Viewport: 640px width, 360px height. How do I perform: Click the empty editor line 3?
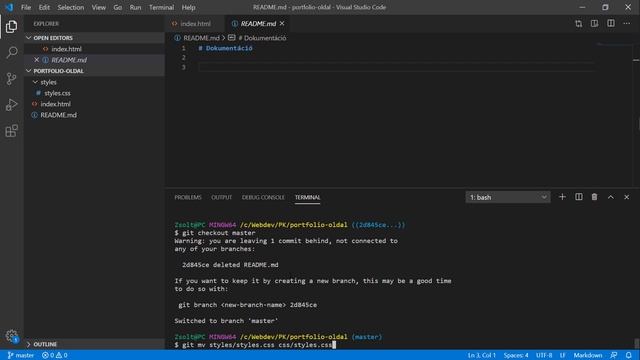[396, 67]
